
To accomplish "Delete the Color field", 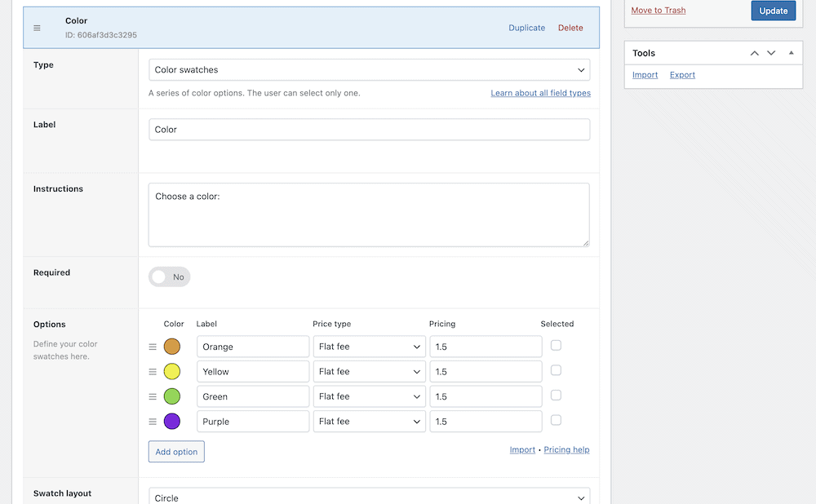I will [x=570, y=27].
